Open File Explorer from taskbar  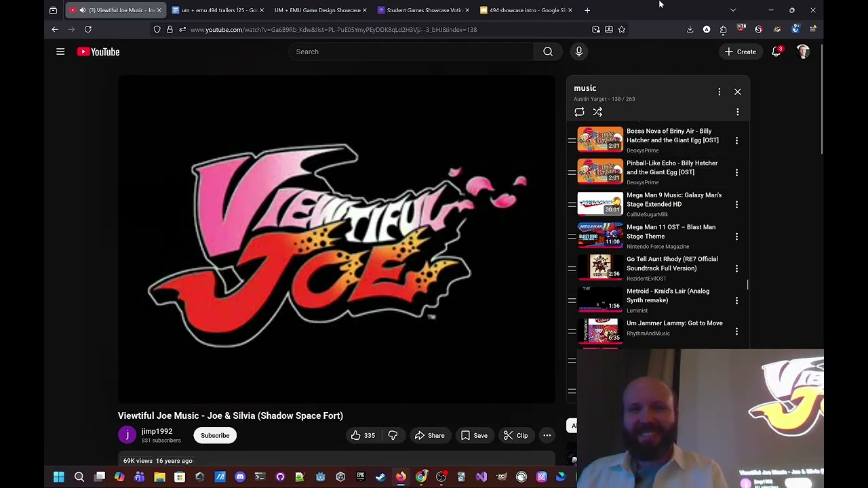[x=159, y=477]
